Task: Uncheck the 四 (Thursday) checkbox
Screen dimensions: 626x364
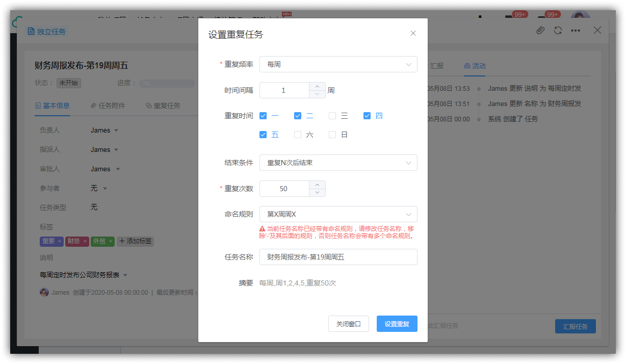Action: [367, 116]
